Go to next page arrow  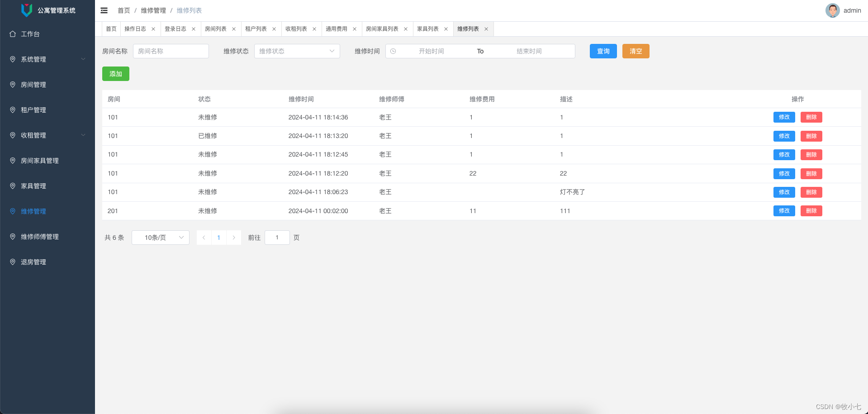(x=234, y=238)
